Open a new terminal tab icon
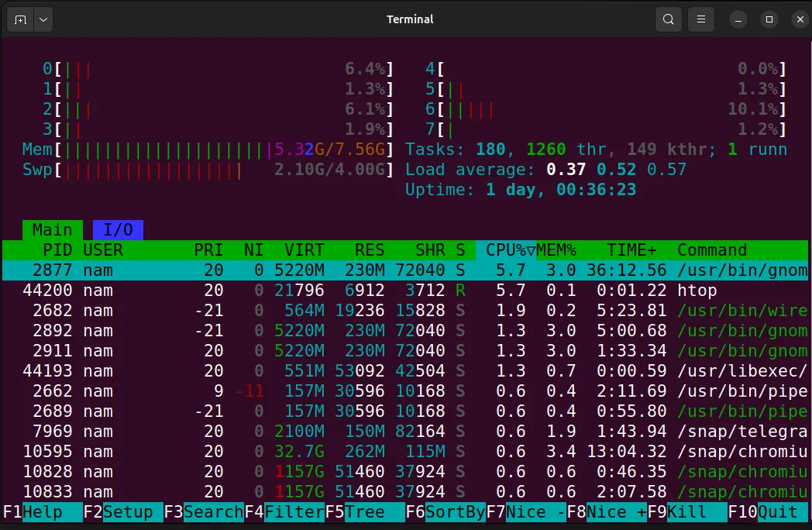Viewport: 812px width, 530px height. 20,19
